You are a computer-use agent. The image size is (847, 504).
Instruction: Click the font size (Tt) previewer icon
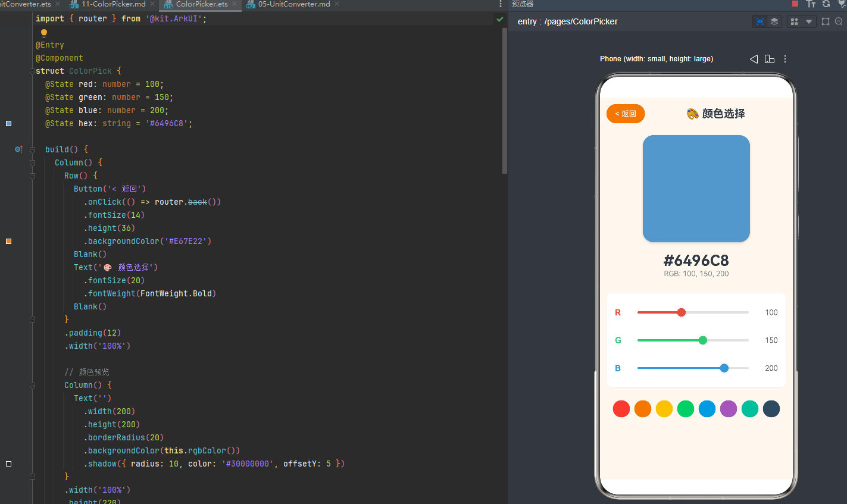(x=811, y=4)
